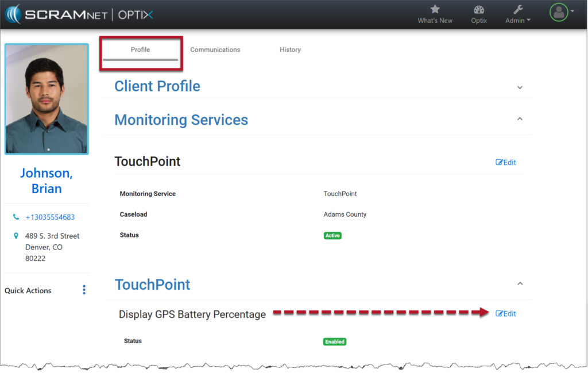Click the Admin wrench icon
This screenshot has height=376, width=588.
(517, 9)
